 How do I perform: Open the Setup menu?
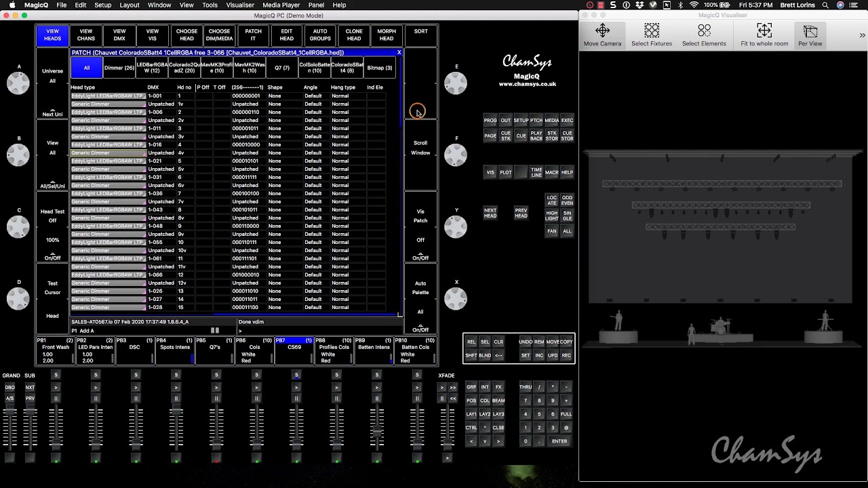click(x=103, y=5)
